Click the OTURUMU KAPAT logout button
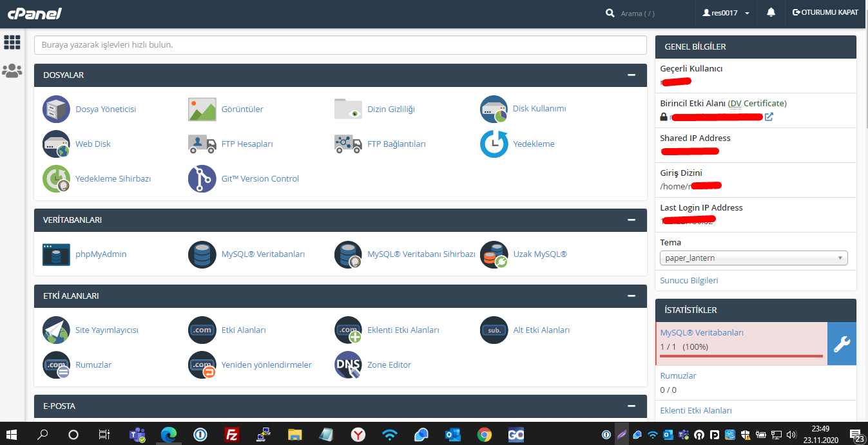The width and height of the screenshot is (868, 445). (x=825, y=13)
